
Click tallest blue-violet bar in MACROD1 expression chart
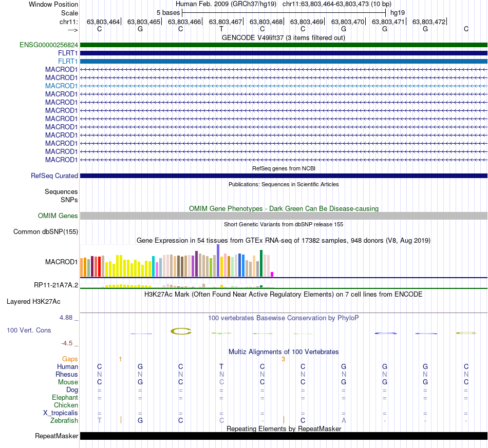pos(218,261)
